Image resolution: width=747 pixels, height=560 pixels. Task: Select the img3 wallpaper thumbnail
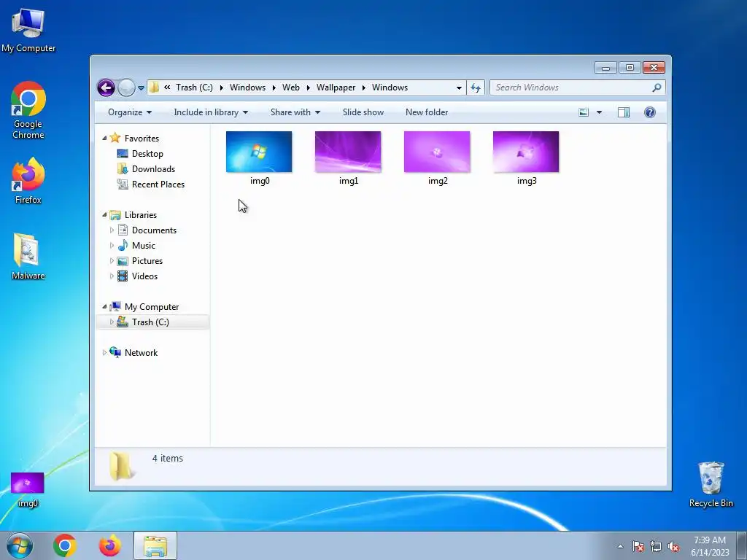[x=526, y=152]
